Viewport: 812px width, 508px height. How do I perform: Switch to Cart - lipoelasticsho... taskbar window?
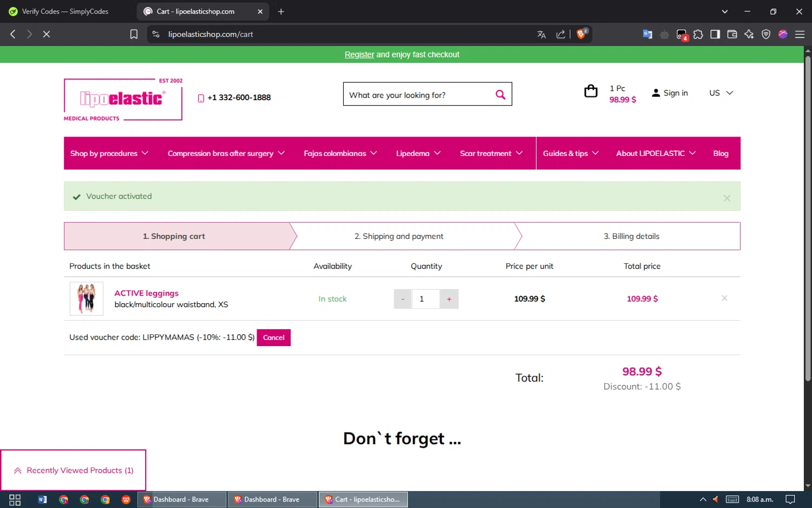pos(363,499)
